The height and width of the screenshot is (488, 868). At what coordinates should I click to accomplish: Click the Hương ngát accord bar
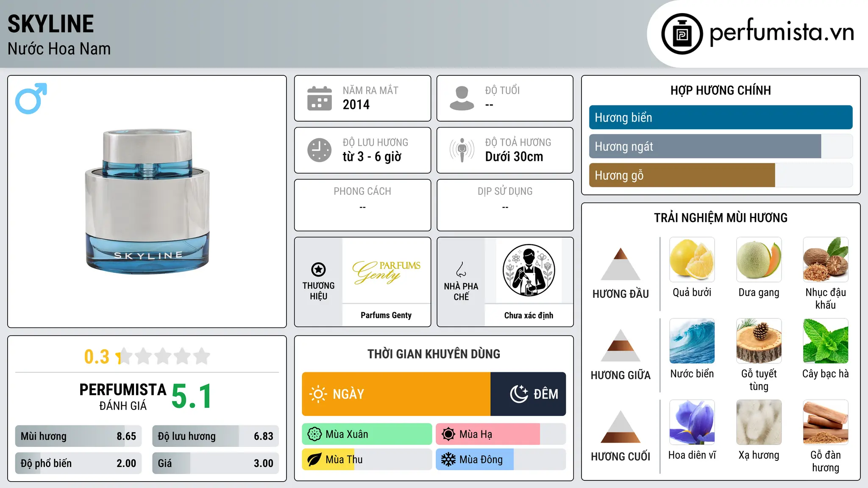721,146
